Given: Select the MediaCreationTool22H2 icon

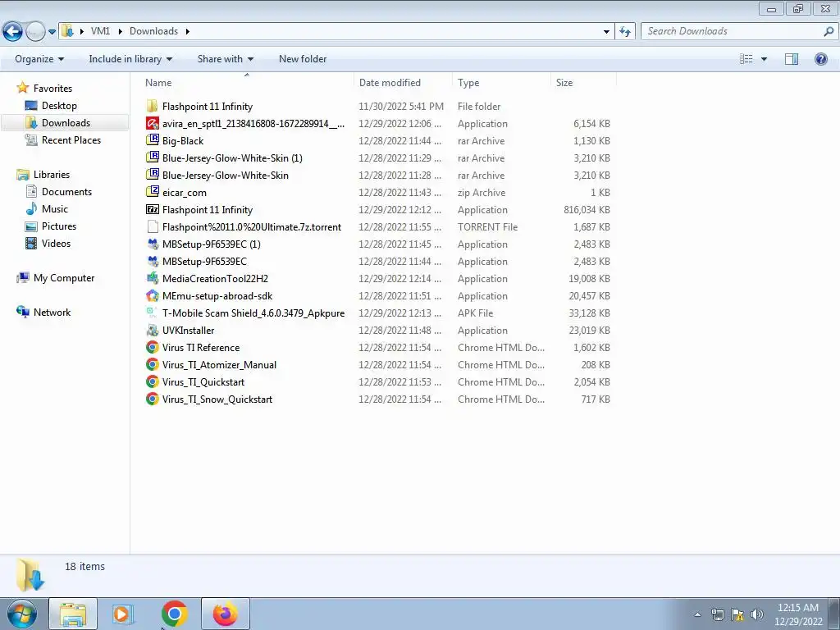Looking at the screenshot, I should (x=152, y=278).
